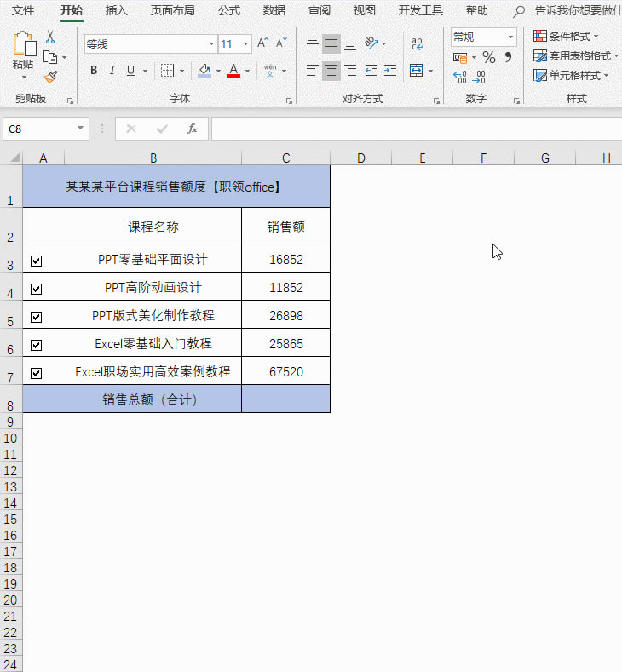Apply the red font color

[233, 71]
